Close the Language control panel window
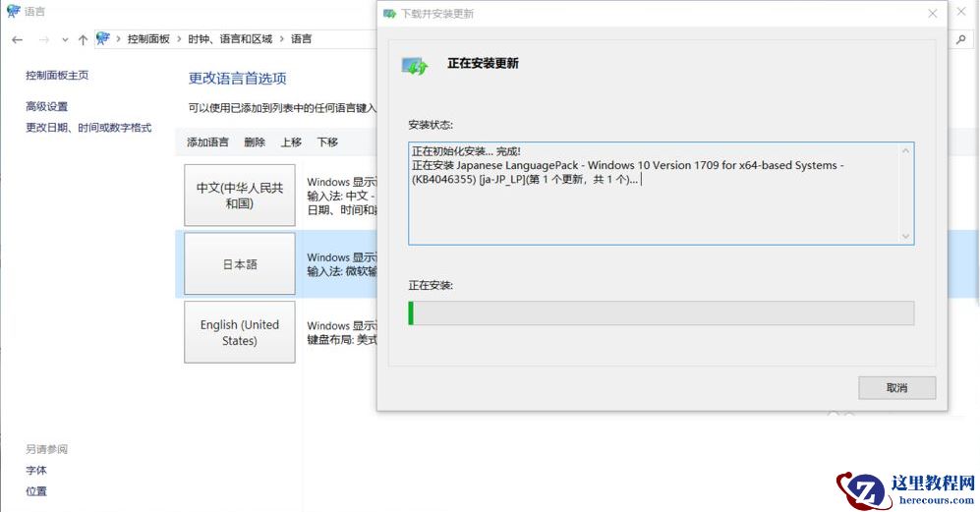Screen dimensions: 980x512 tap(962, 11)
